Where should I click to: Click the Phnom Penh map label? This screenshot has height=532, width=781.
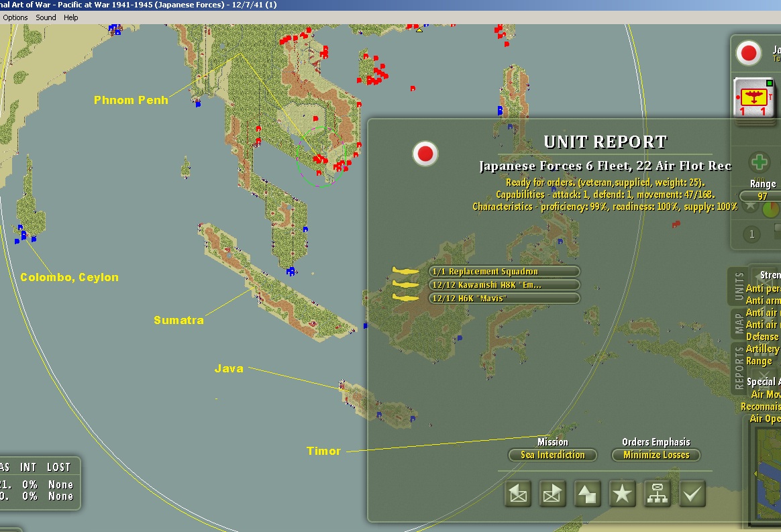131,100
